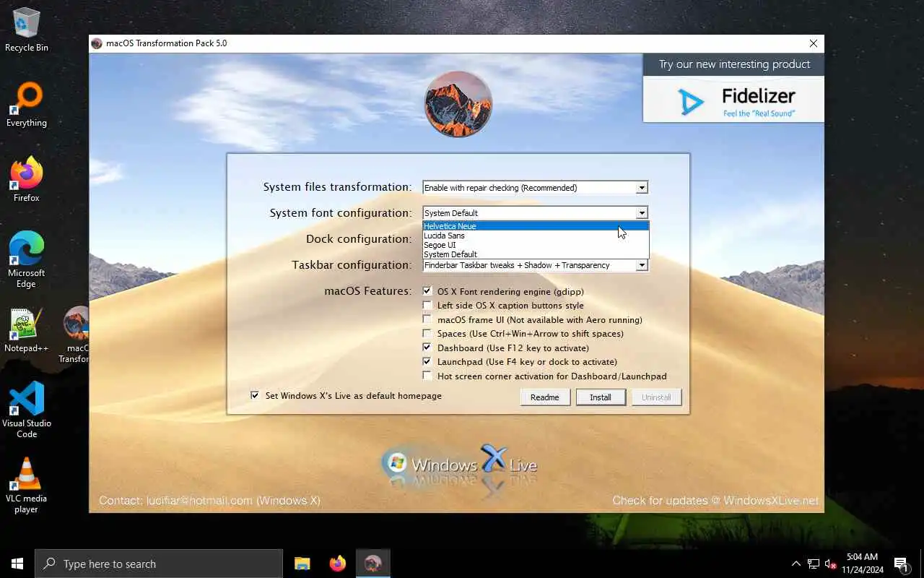This screenshot has width=924, height=578.
Task: Choose Segoe UI from font list
Action: coord(536,245)
